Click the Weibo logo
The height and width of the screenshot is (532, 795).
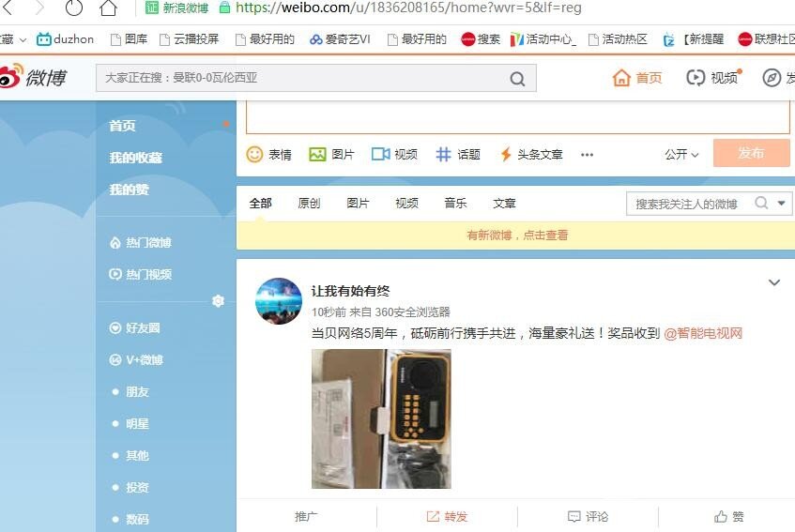(33, 77)
